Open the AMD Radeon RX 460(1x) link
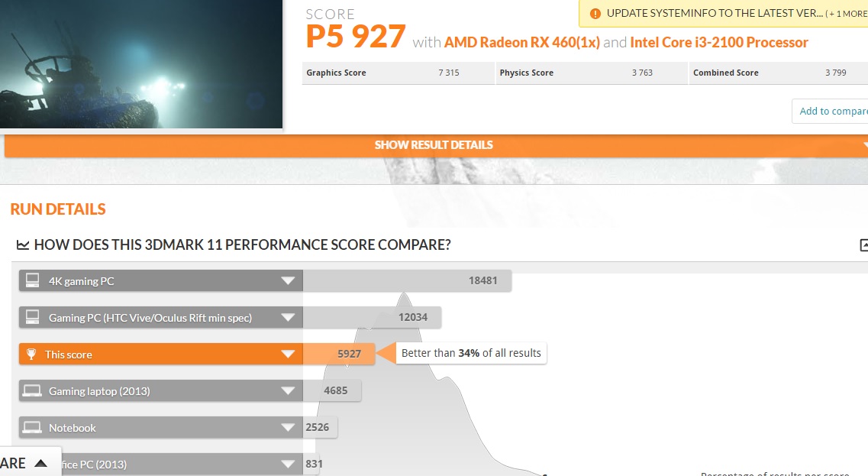This screenshot has height=476, width=868. pyautogui.click(x=521, y=43)
